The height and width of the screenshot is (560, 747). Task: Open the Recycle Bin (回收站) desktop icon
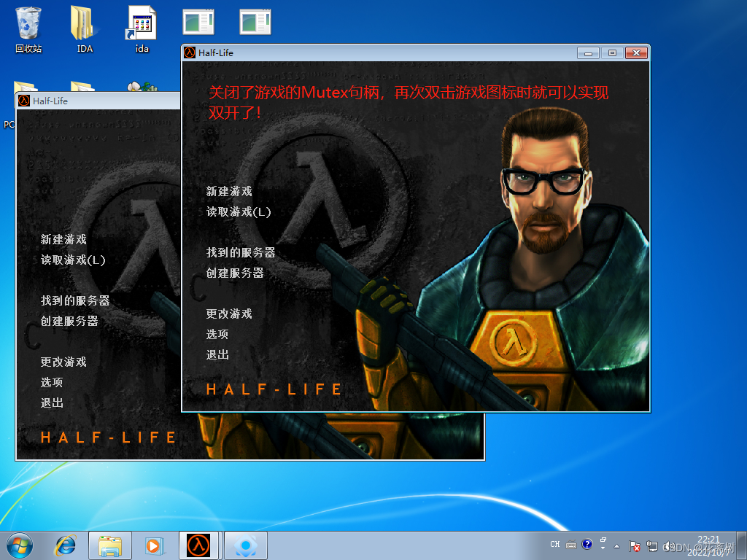28,29
